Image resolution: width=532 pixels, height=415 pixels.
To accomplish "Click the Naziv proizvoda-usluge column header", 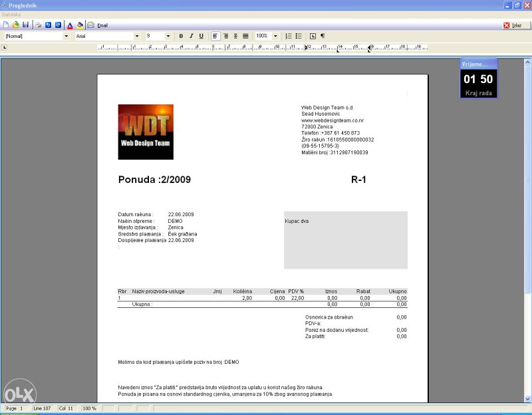I will pyautogui.click(x=158, y=291).
